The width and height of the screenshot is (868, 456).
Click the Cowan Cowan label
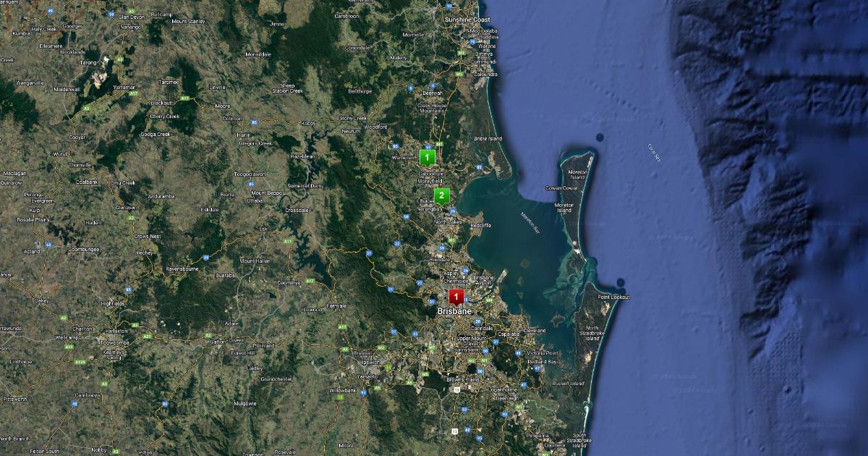click(x=562, y=188)
